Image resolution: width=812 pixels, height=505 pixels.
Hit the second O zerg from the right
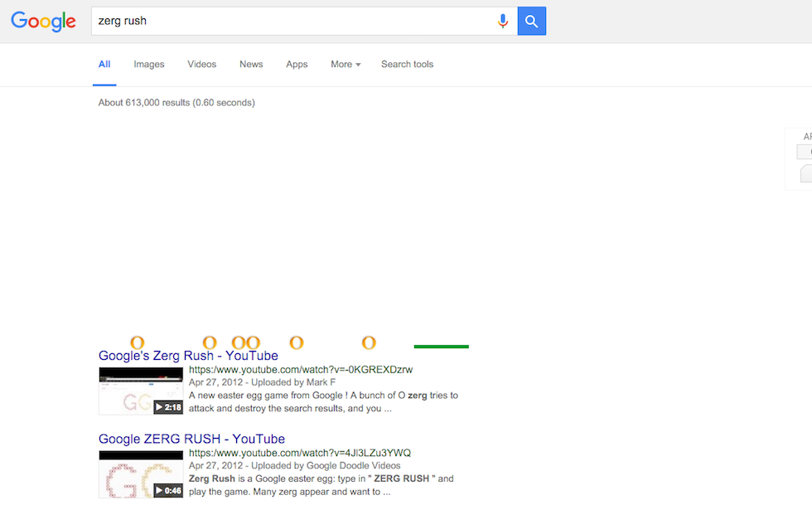click(296, 342)
